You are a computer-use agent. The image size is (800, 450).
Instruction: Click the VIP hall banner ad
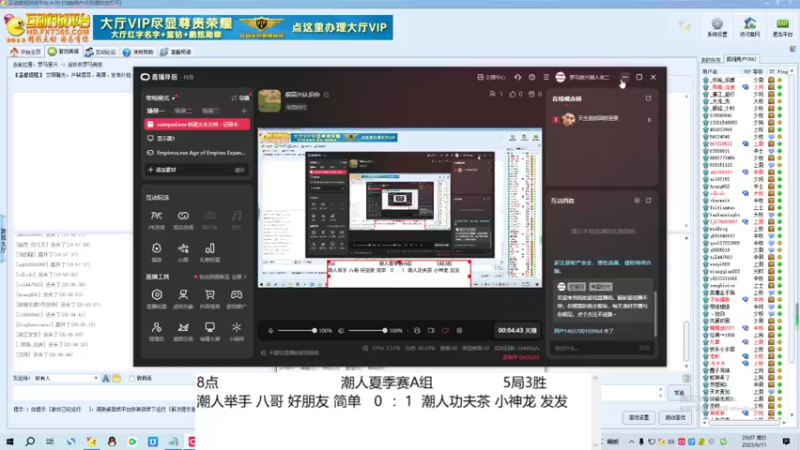click(243, 27)
